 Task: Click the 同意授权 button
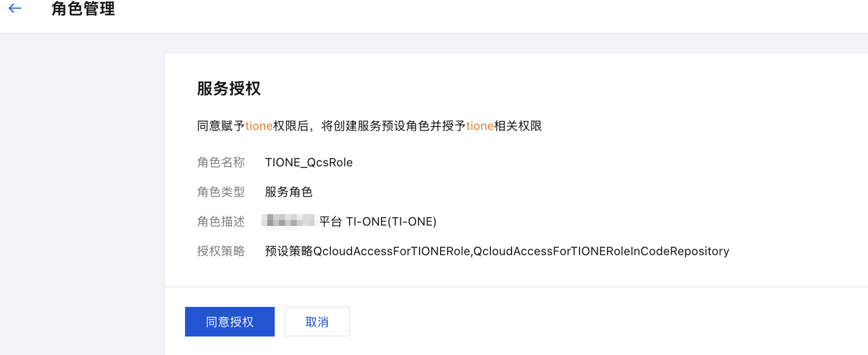click(229, 322)
